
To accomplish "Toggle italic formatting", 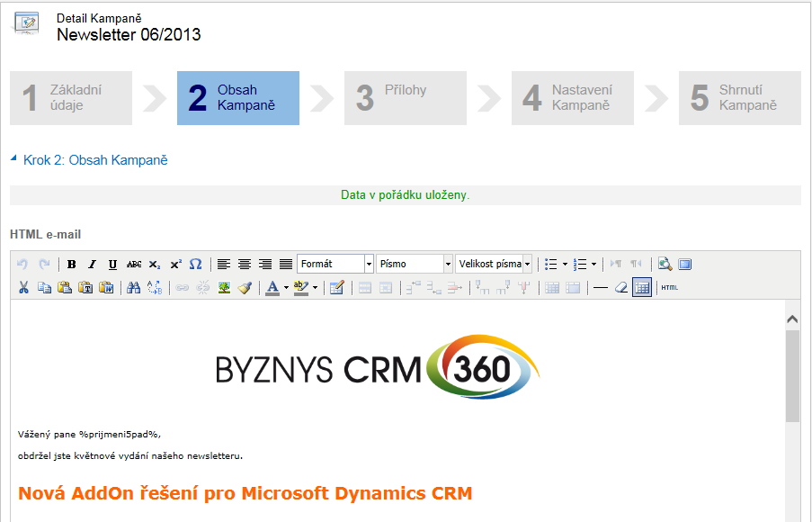I will (93, 264).
